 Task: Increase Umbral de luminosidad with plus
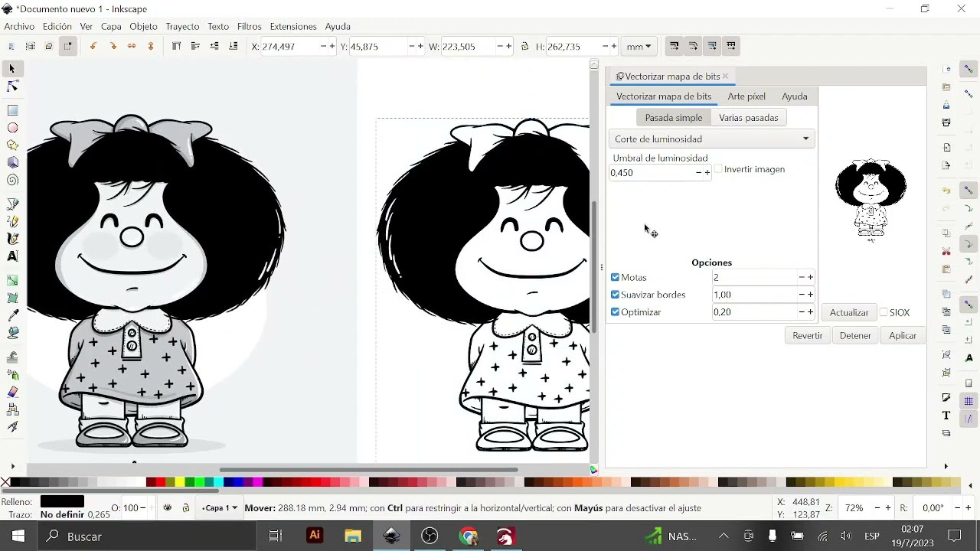tap(707, 173)
